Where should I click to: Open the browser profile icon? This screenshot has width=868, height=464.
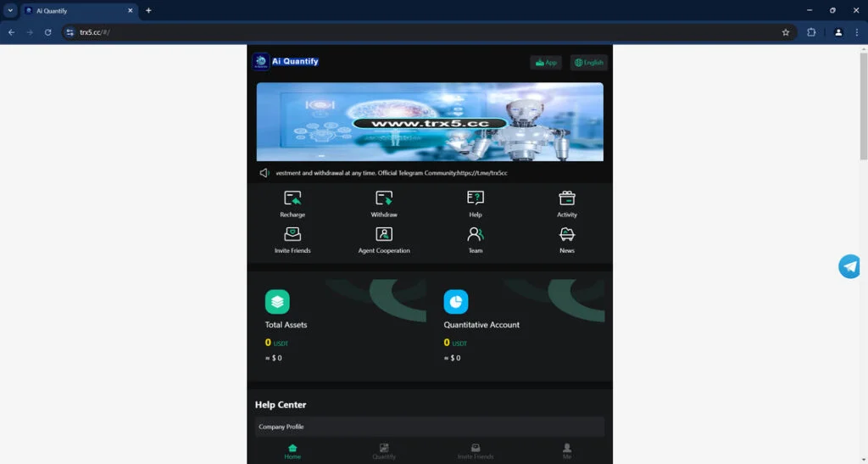coord(838,33)
